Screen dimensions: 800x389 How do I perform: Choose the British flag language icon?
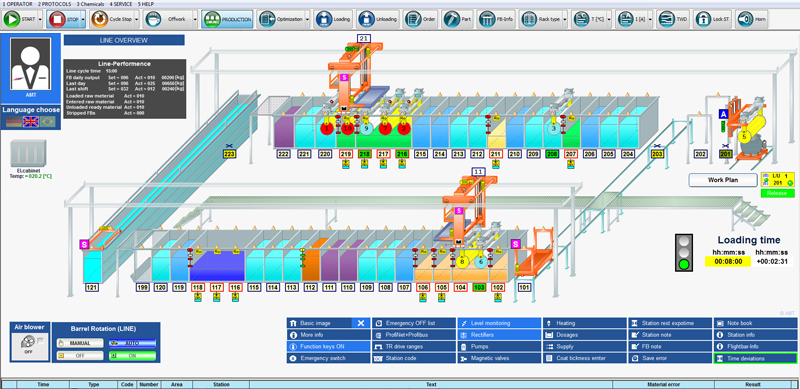pyautogui.click(x=31, y=121)
